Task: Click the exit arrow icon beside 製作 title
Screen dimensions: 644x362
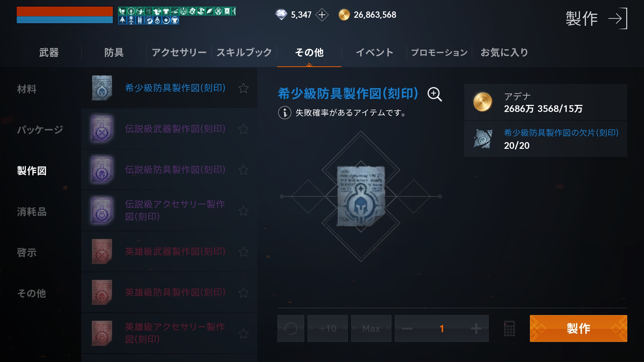Action: 618,18
